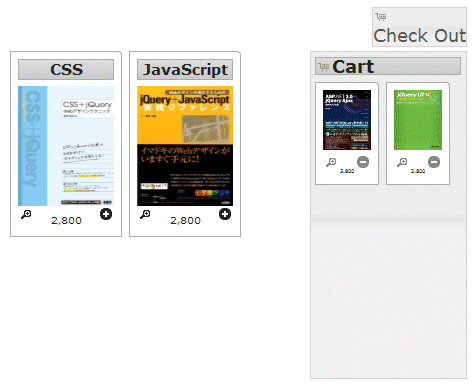
Task: Click the 2,800 price under CSS book
Action: pyautogui.click(x=66, y=221)
